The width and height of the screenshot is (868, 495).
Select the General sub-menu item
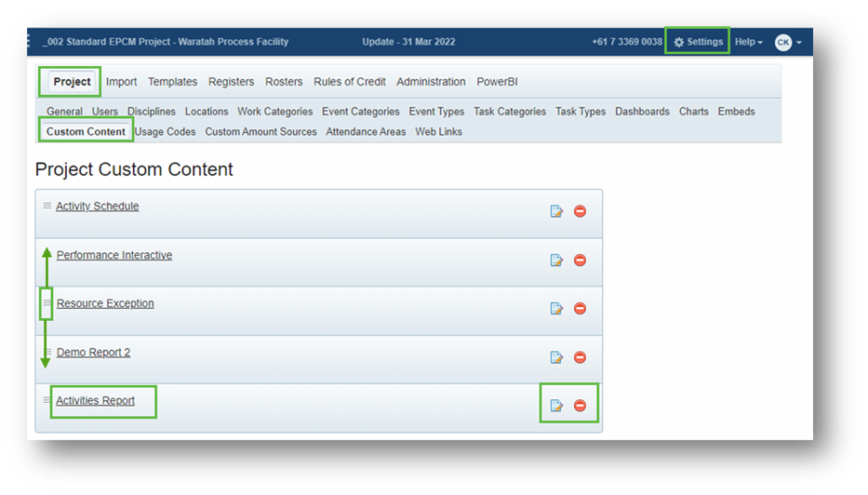(x=64, y=112)
